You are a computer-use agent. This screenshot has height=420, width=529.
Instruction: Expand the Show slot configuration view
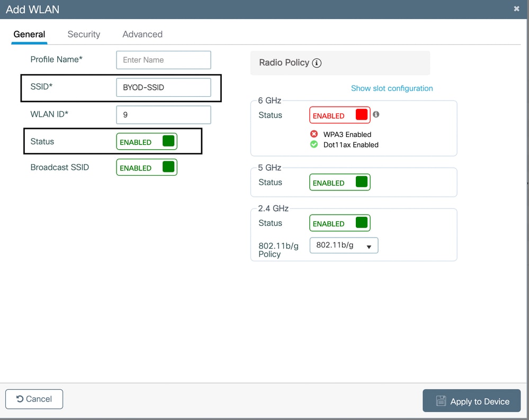[392, 88]
